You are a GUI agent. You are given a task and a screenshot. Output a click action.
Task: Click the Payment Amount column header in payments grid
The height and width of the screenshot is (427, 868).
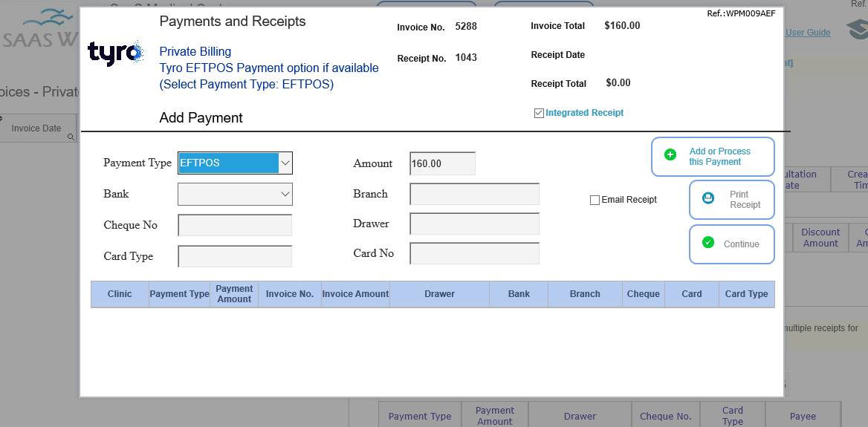pos(234,294)
